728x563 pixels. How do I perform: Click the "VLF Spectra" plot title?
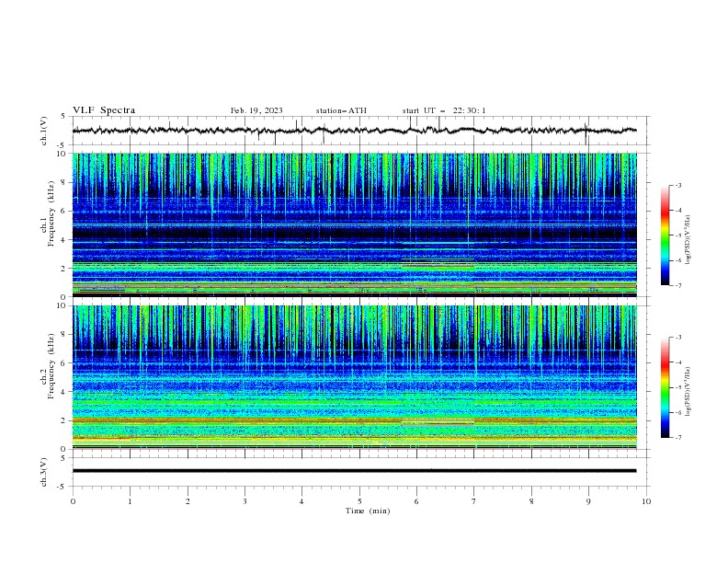click(104, 110)
